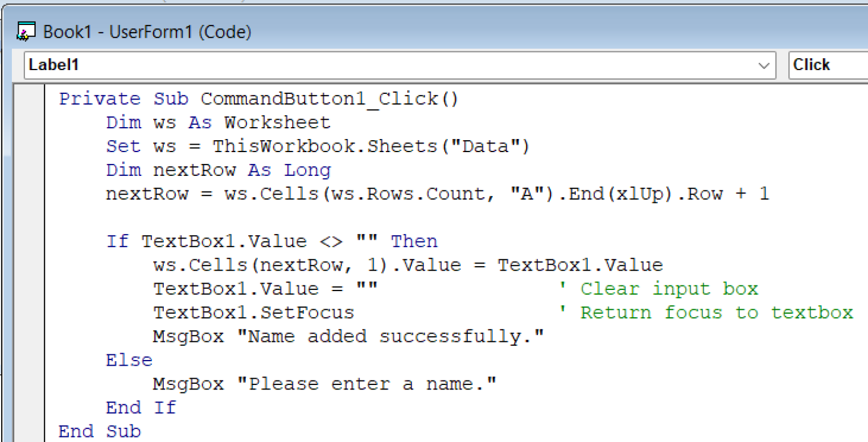
Task: Click the End If line
Action: [141, 408]
